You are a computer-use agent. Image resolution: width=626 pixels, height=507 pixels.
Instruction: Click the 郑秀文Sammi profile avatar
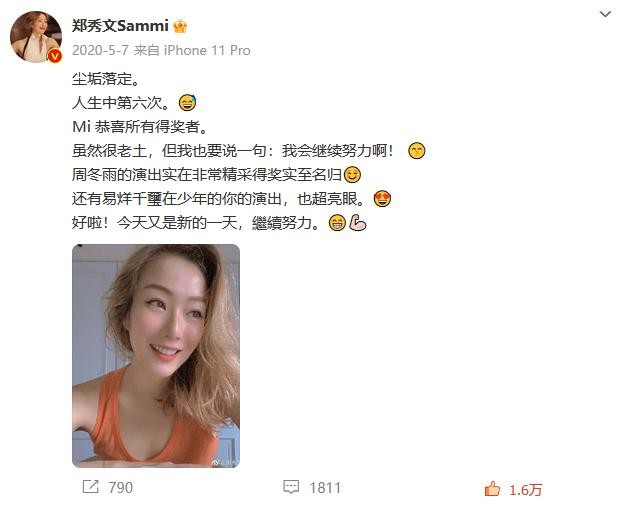pyautogui.click(x=36, y=37)
